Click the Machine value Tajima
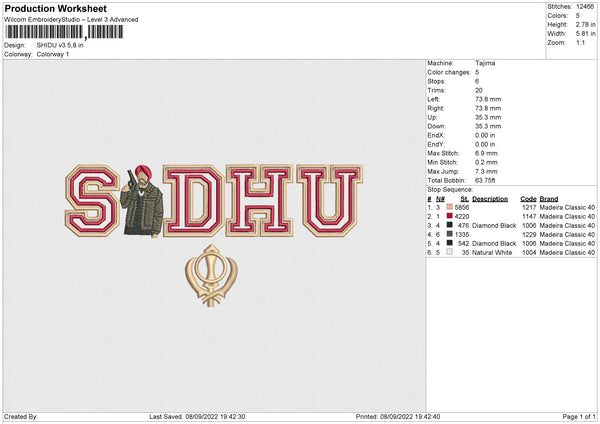 tap(485, 63)
